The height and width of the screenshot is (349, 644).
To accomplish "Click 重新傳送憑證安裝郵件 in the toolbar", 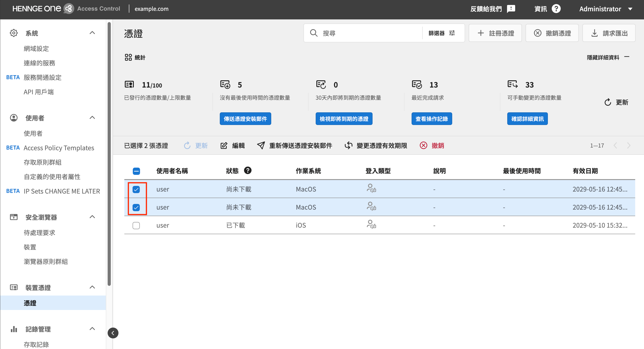I will point(295,146).
